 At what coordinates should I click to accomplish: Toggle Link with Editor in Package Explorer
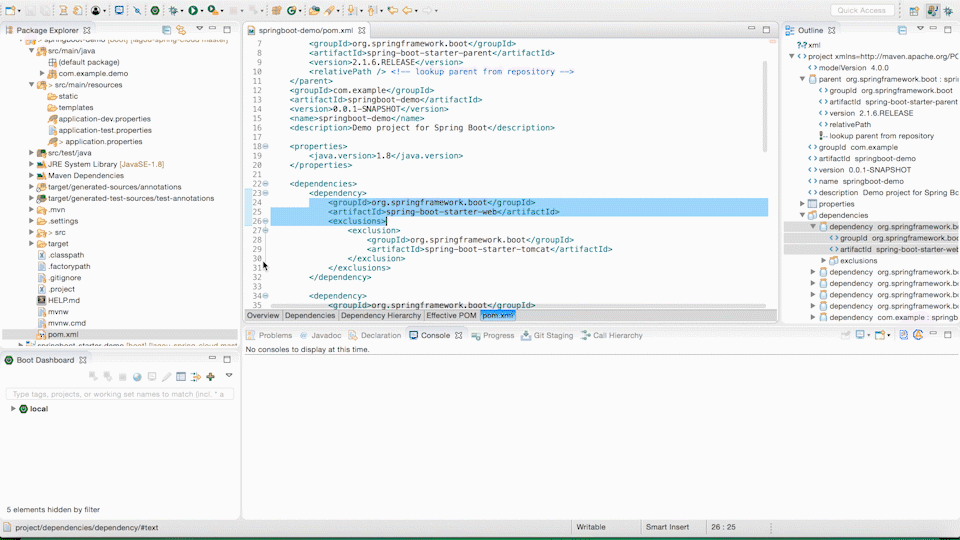point(181,29)
